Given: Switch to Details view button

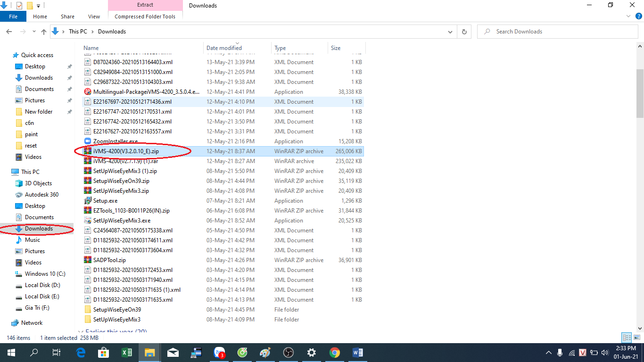Looking at the screenshot, I should click(627, 337).
